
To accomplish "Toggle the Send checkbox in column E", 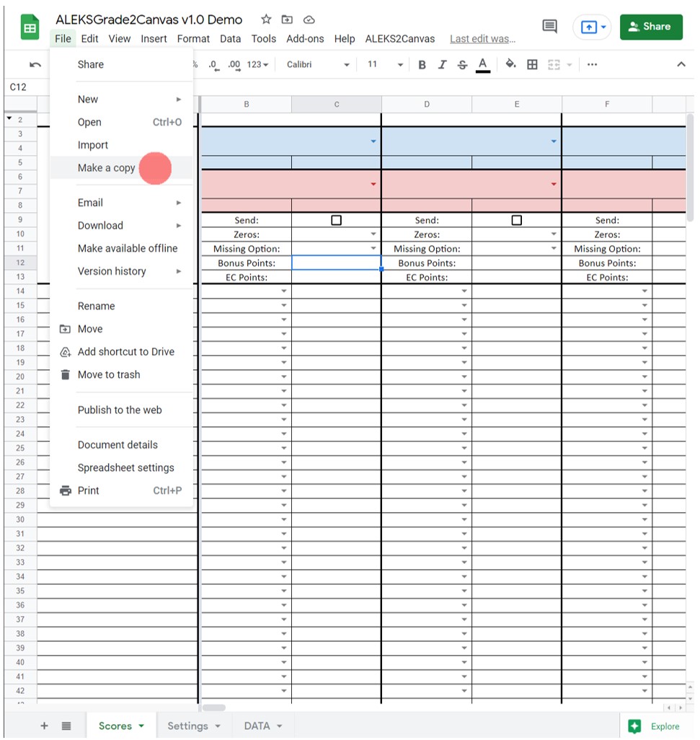I will point(516,220).
